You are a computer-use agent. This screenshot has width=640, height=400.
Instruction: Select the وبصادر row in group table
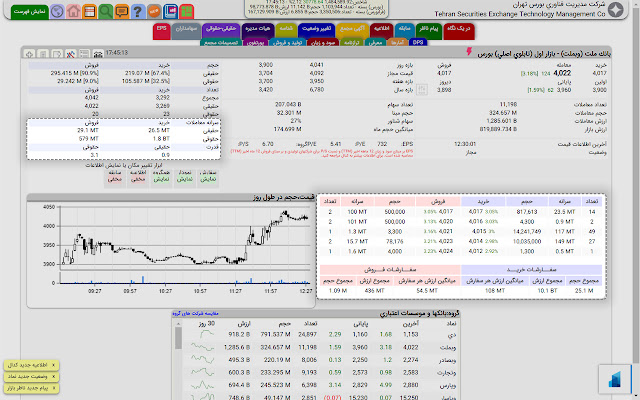(x=320, y=360)
